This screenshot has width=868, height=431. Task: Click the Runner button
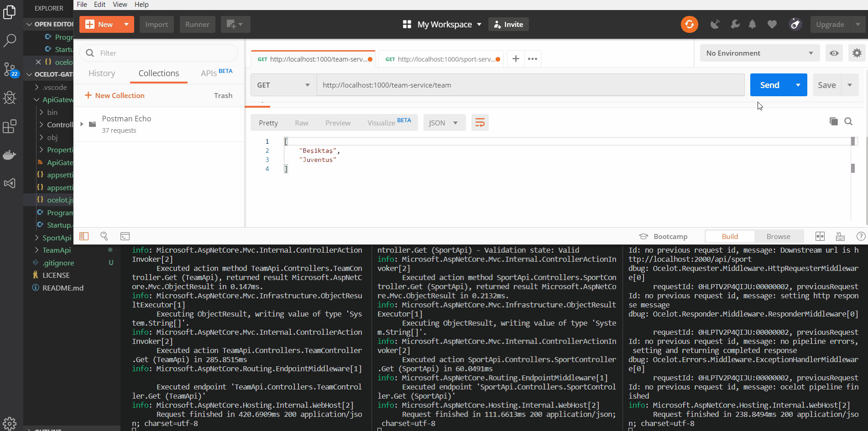click(197, 24)
